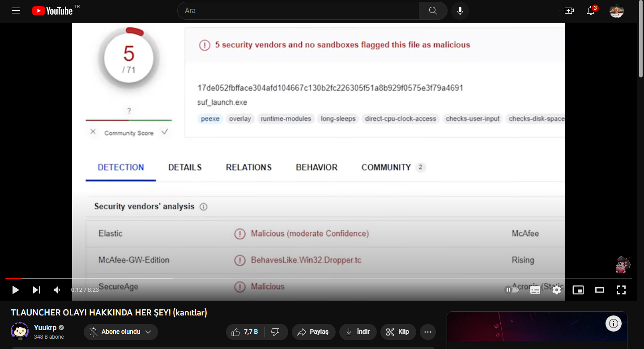Screen dimensions: 644x349
Task: Click the 'Rising' vendor name
Action: (523, 260)
